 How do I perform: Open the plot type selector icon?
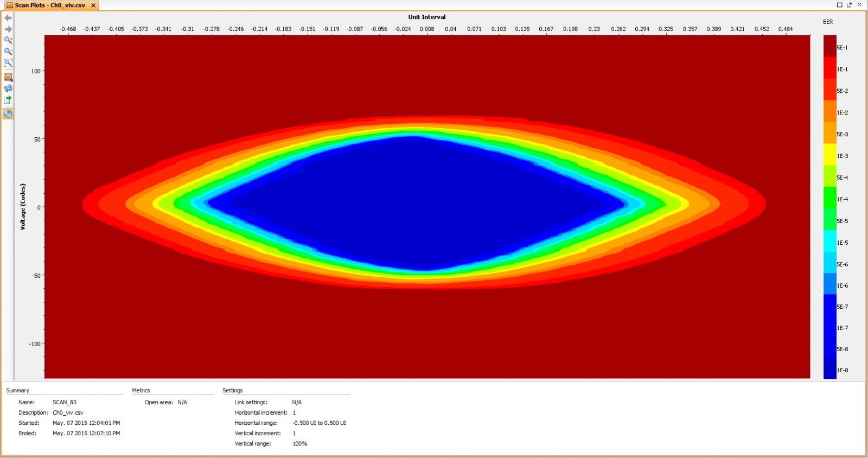click(x=8, y=77)
